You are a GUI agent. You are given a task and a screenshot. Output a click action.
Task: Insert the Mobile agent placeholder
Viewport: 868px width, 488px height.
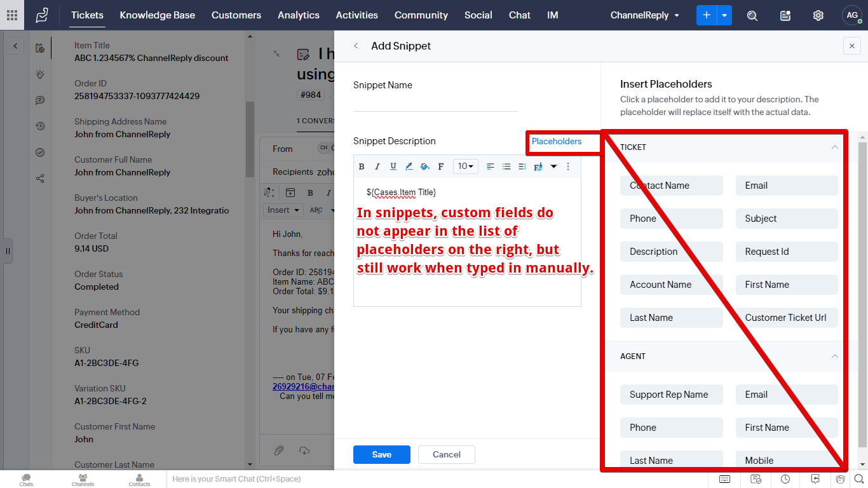tap(787, 461)
